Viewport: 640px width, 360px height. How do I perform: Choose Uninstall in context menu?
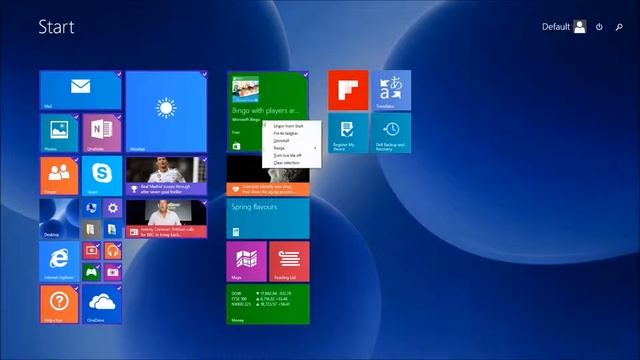coord(291,141)
